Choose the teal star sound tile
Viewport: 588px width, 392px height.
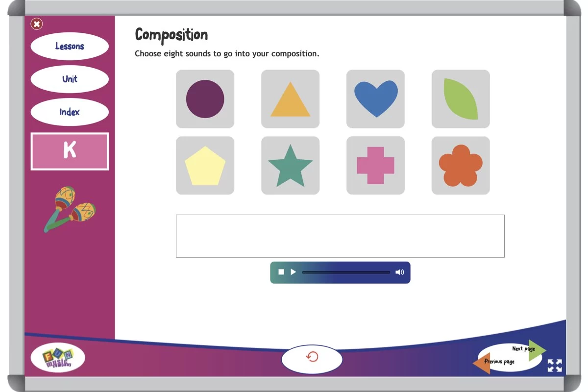pos(290,166)
